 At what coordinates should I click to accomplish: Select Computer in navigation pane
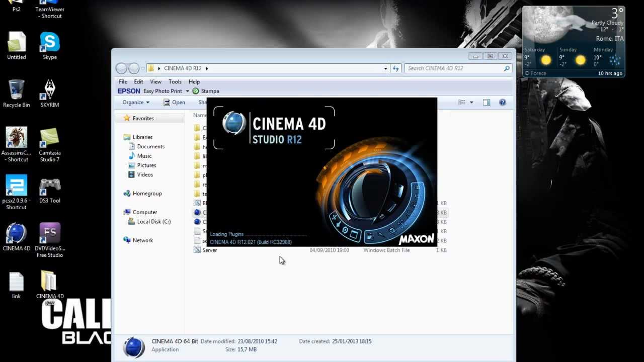pyautogui.click(x=145, y=212)
